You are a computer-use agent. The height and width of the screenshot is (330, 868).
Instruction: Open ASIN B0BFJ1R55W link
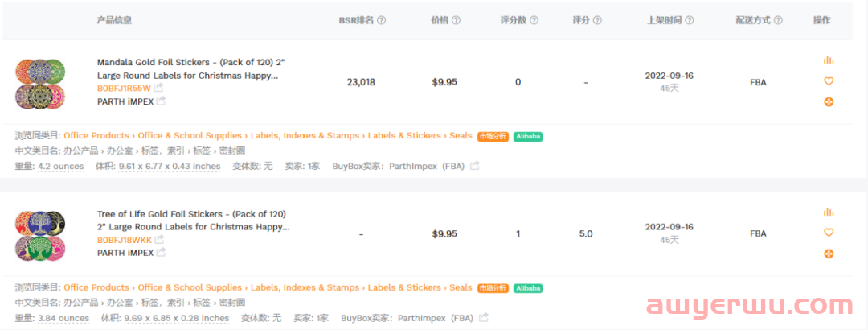pos(124,89)
